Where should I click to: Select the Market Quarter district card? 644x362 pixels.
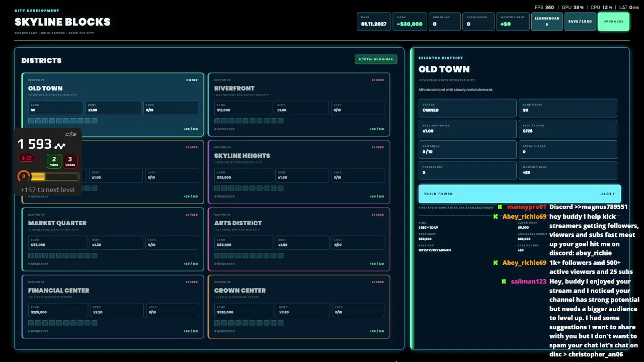pos(113,239)
